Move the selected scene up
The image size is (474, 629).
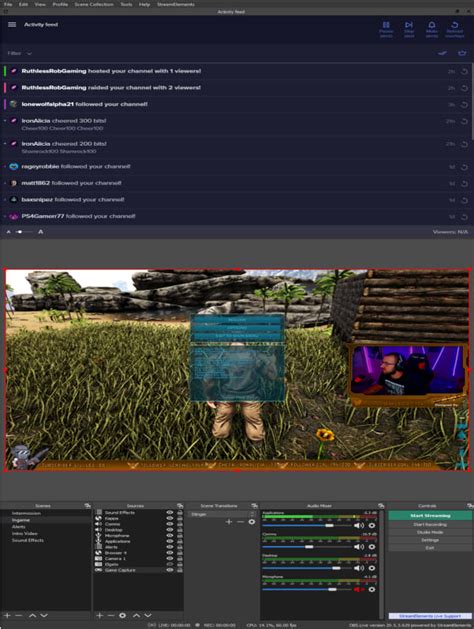point(32,615)
